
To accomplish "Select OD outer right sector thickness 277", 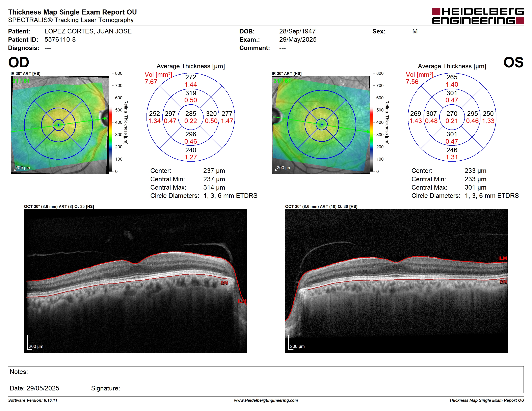I will point(227,113).
